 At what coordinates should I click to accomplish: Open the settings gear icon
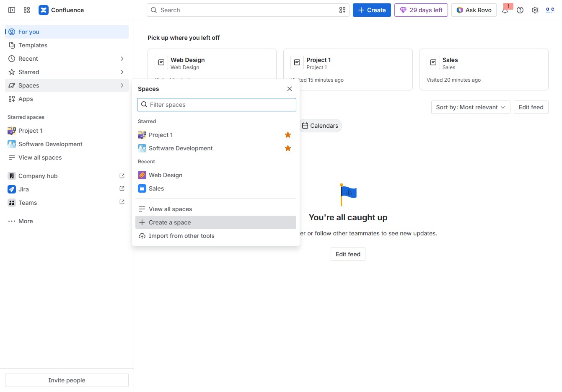pos(535,10)
